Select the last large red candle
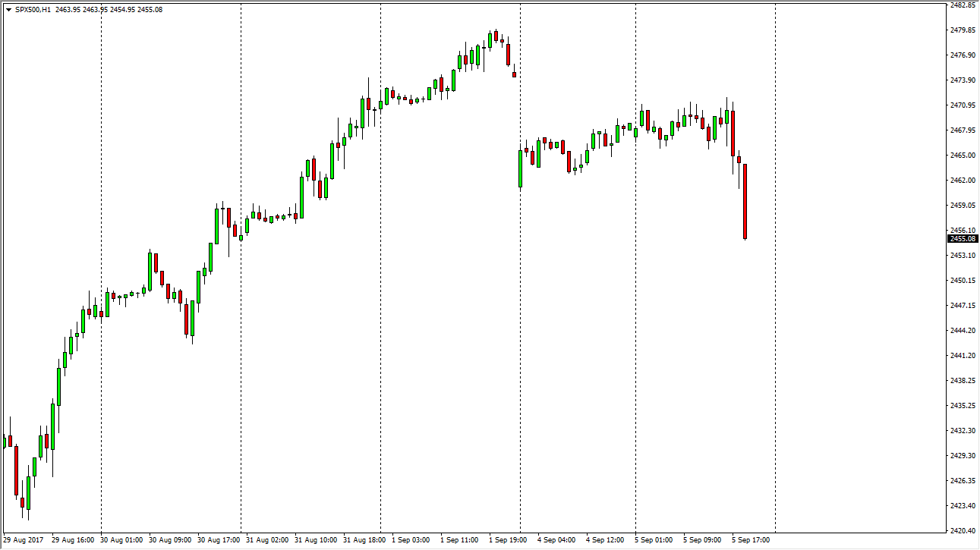This screenshot has height=550, width=980. (x=745, y=201)
